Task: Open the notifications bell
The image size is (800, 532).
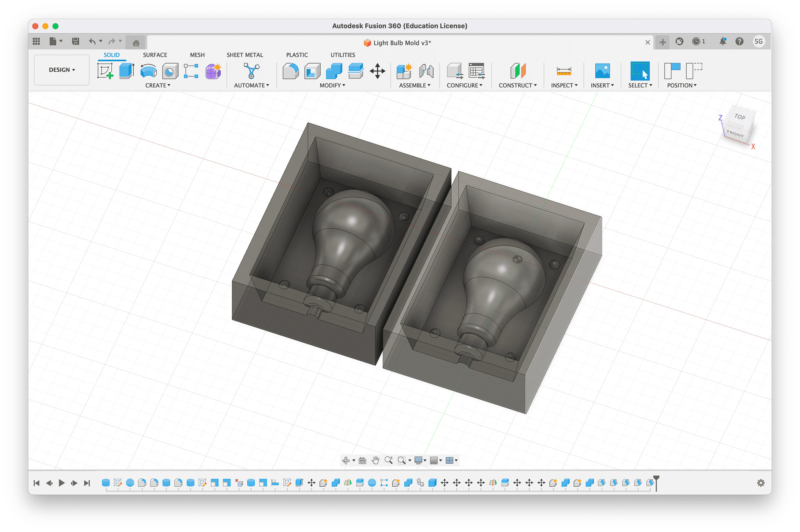Action: pos(723,41)
